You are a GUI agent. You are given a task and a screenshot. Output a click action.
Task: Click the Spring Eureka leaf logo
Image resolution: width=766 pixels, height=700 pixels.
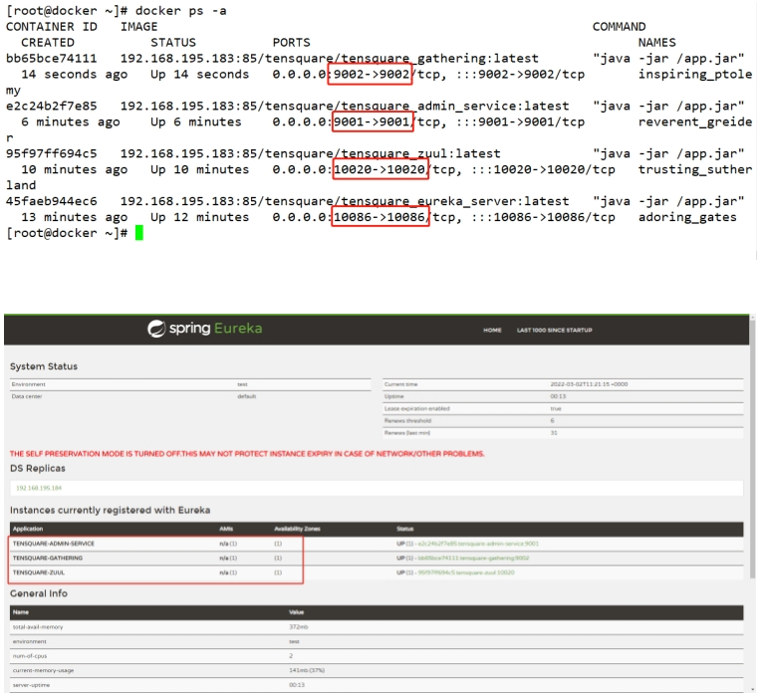[156, 329]
